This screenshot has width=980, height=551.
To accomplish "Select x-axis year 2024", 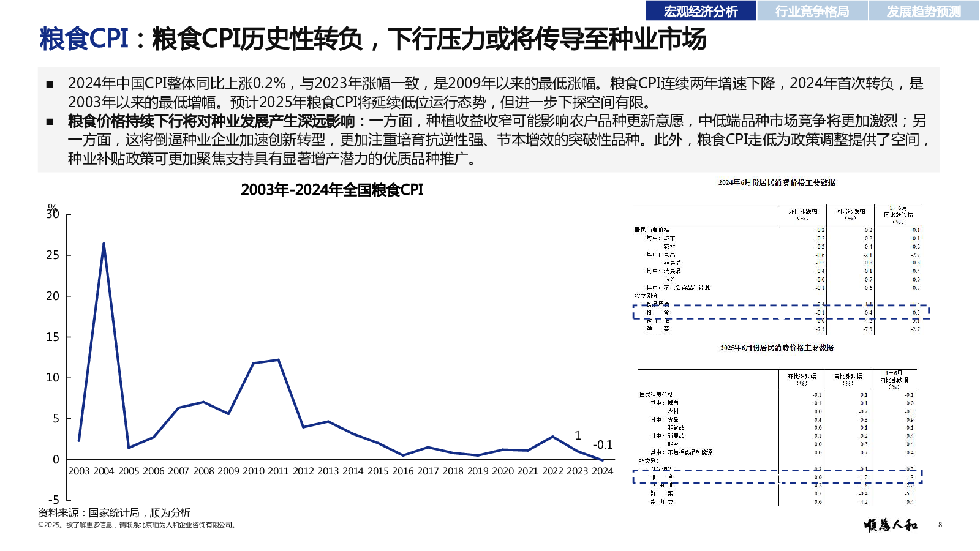I will 602,471.
